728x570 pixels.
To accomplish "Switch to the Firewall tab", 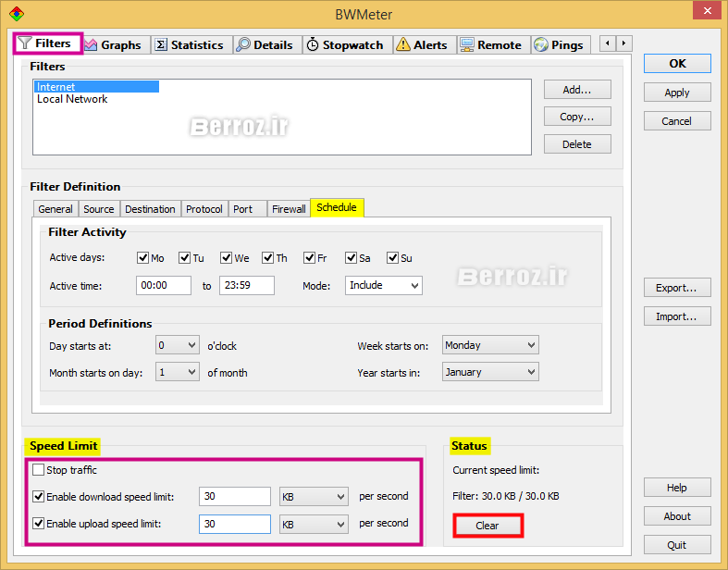I will (x=289, y=209).
